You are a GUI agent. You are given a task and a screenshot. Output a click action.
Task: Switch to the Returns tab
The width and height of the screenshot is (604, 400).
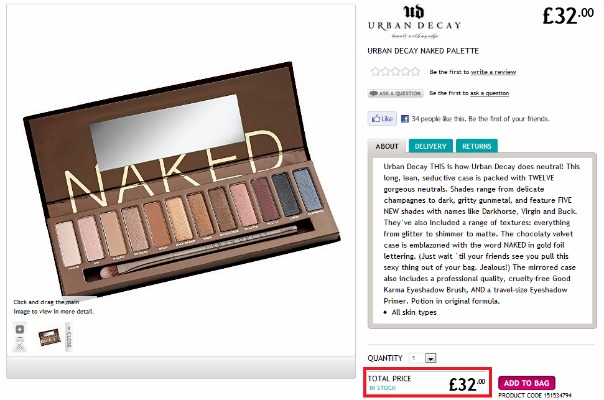[x=477, y=146]
